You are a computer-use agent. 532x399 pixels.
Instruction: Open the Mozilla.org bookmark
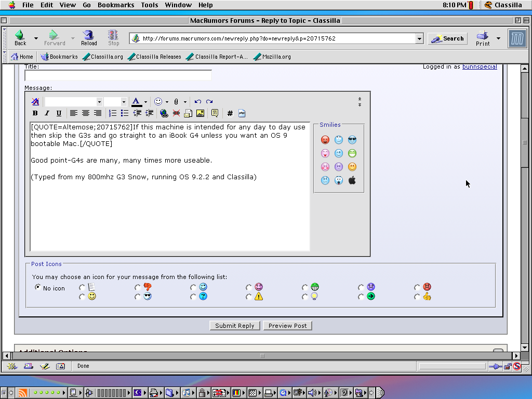272,57
